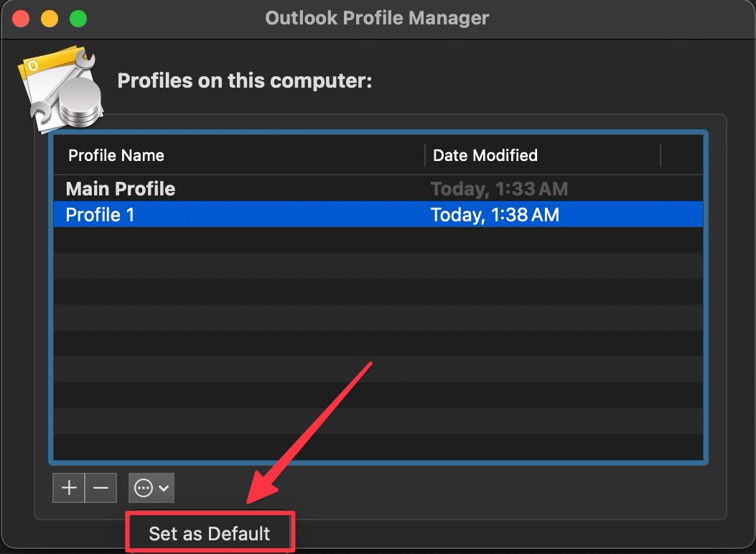Choose Set as Default menu option
The image size is (756, 554).
(210, 533)
